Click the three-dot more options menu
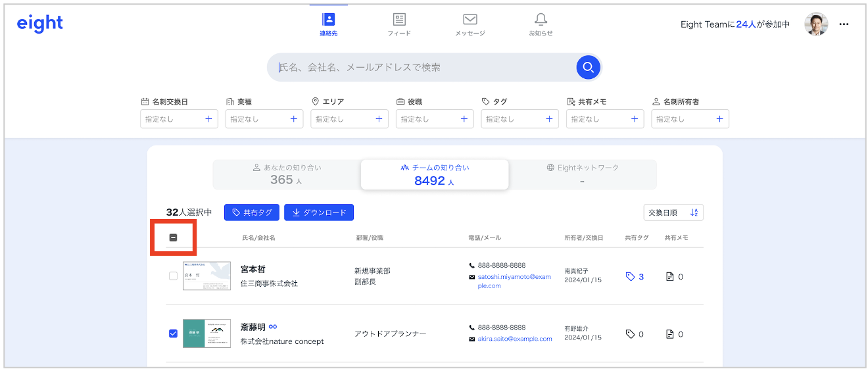 click(x=844, y=24)
